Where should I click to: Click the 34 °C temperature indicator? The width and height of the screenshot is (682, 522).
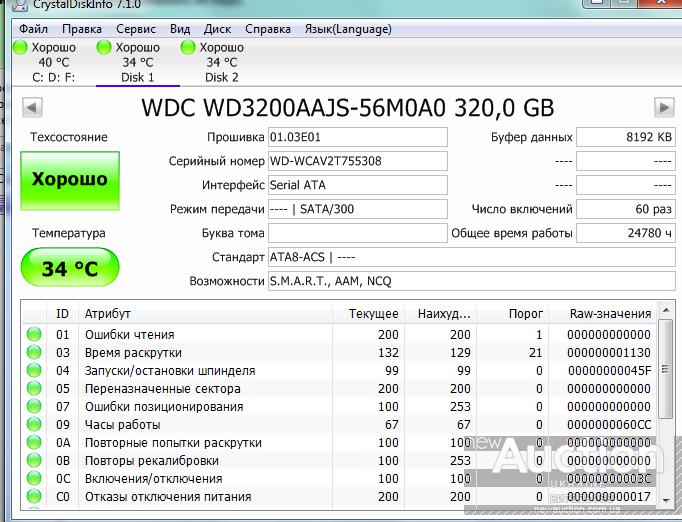[70, 267]
